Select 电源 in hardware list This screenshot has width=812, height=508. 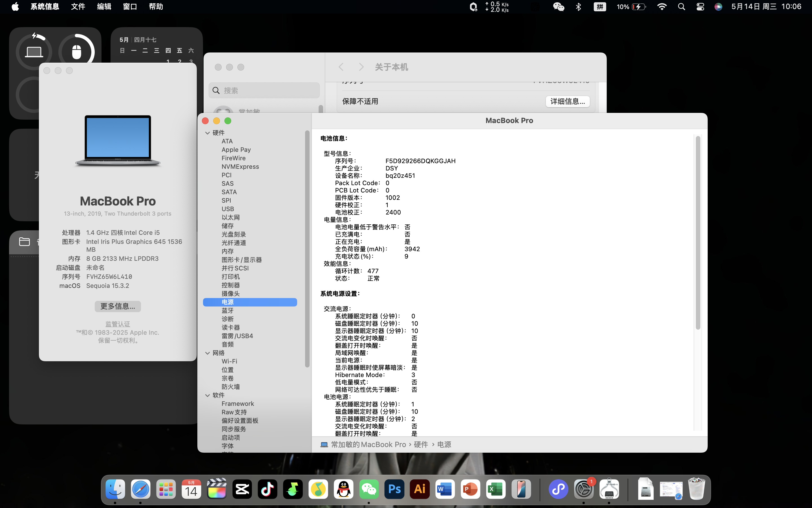[250, 302]
